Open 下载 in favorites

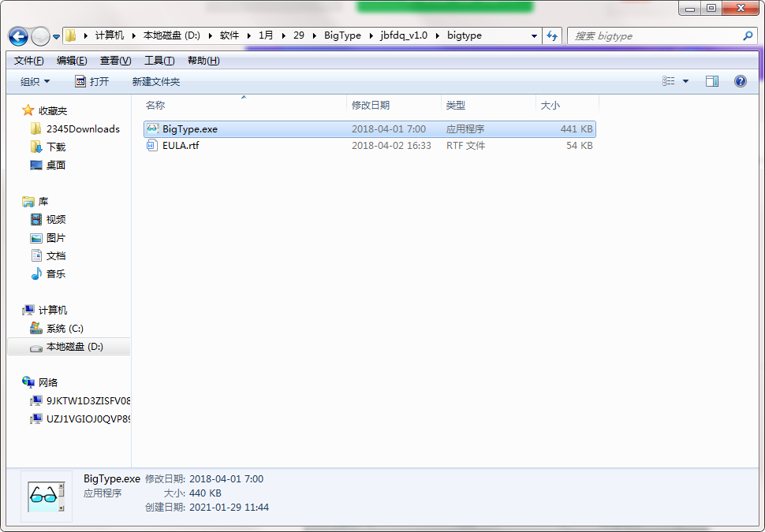[x=56, y=147]
